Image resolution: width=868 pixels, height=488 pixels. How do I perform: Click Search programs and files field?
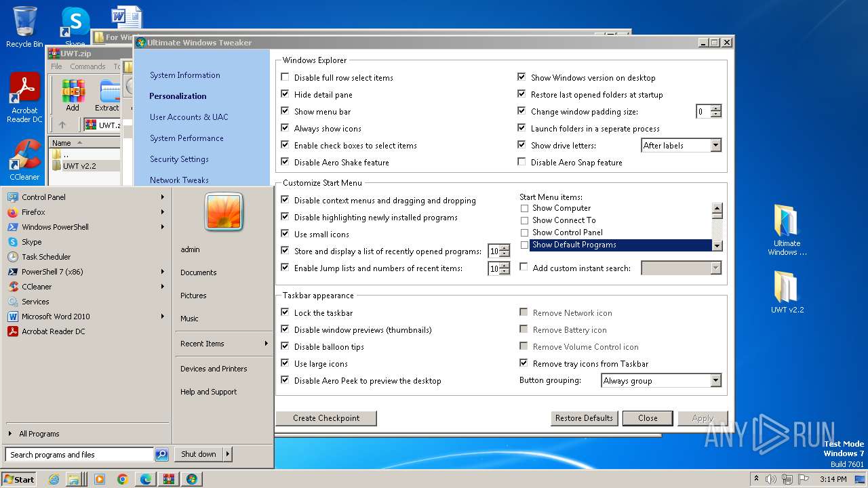(x=79, y=455)
